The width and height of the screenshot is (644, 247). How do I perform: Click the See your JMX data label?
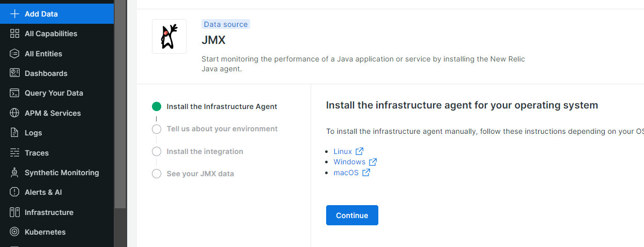[x=200, y=174]
